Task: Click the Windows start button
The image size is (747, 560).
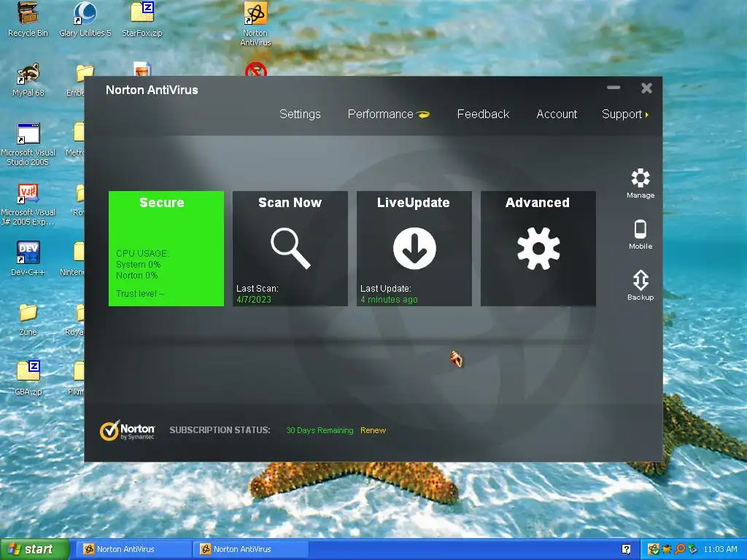Action: click(35, 549)
